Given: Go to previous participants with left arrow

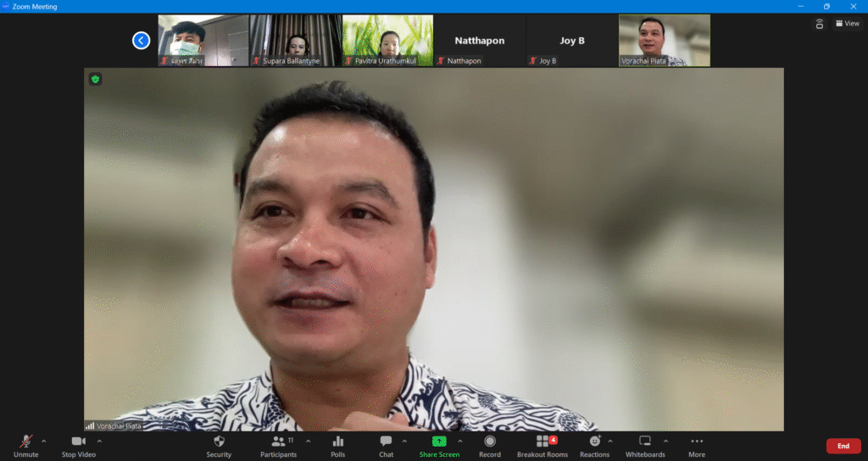Looking at the screenshot, I should click(x=141, y=40).
